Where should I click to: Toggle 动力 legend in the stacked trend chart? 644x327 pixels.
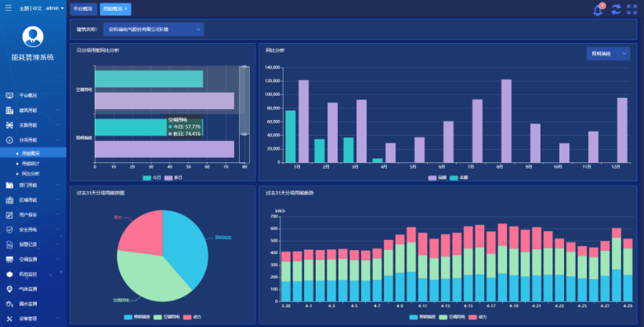[477, 317]
